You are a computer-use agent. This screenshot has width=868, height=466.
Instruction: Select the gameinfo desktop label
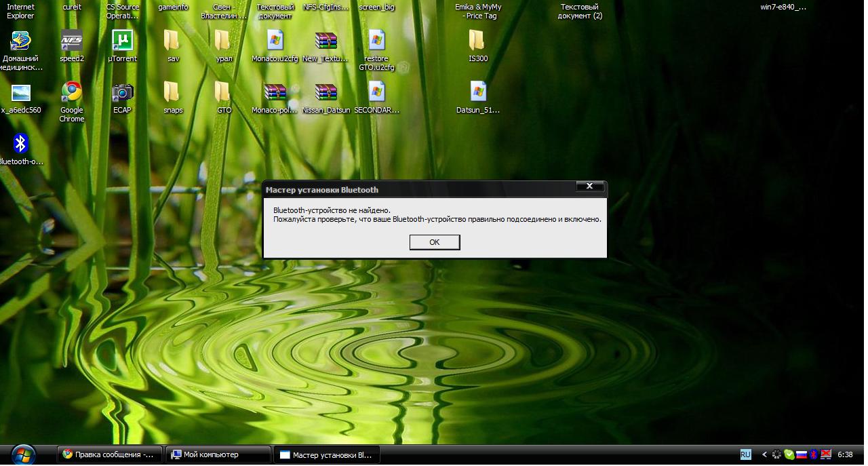pos(173,7)
